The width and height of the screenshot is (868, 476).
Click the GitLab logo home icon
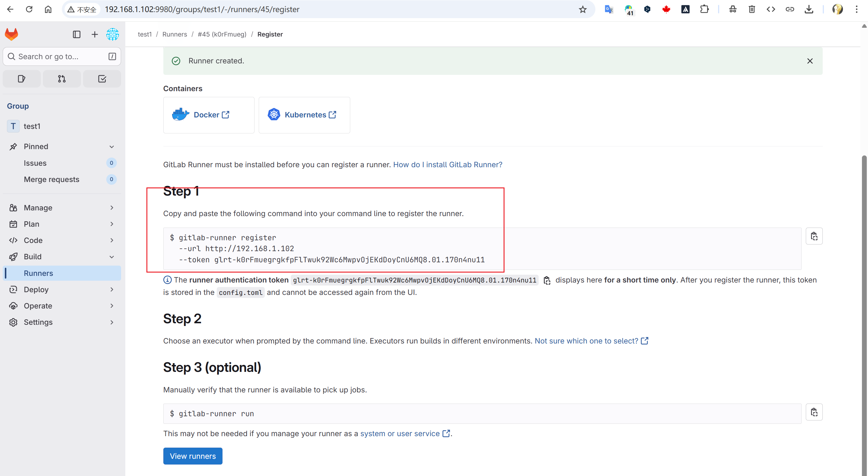click(11, 34)
